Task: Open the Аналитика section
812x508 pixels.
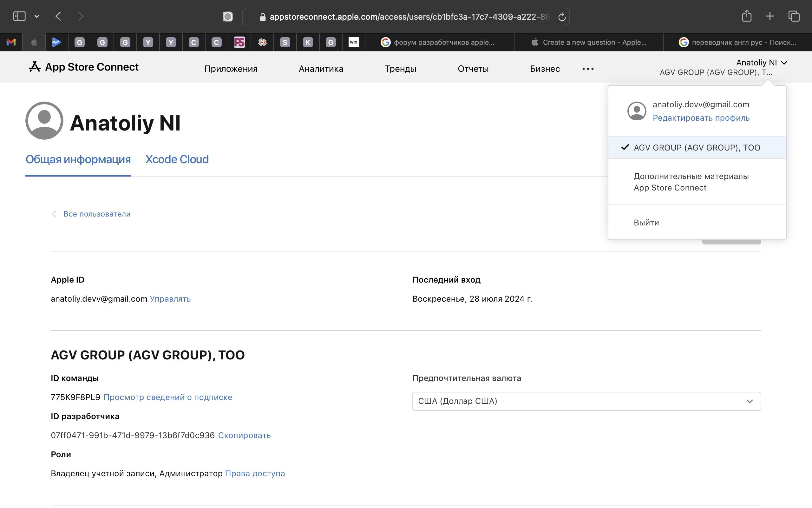Action: coord(321,69)
